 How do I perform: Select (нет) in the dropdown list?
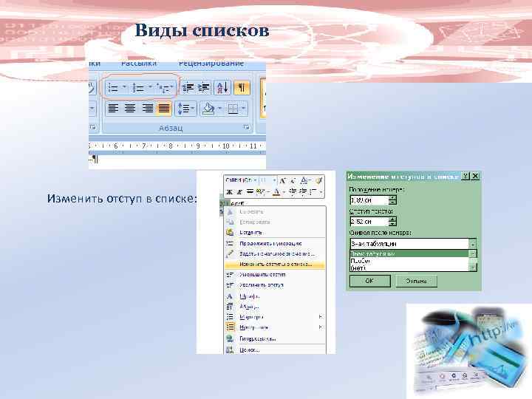click(409, 267)
